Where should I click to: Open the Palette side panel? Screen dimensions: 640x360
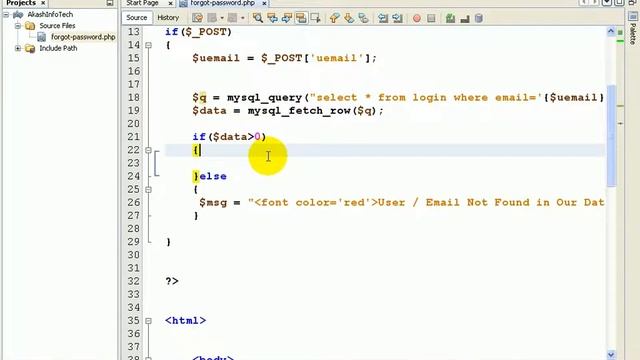(633, 34)
